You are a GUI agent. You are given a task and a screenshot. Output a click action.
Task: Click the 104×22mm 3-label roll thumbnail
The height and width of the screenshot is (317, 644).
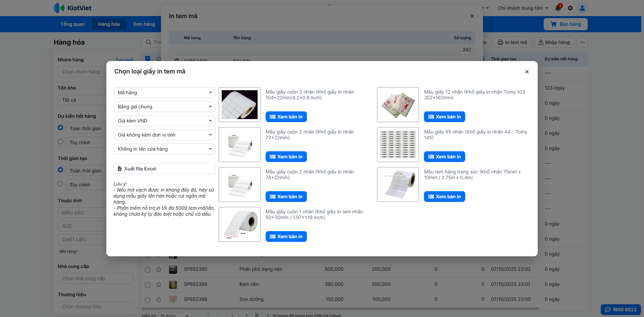239,105
